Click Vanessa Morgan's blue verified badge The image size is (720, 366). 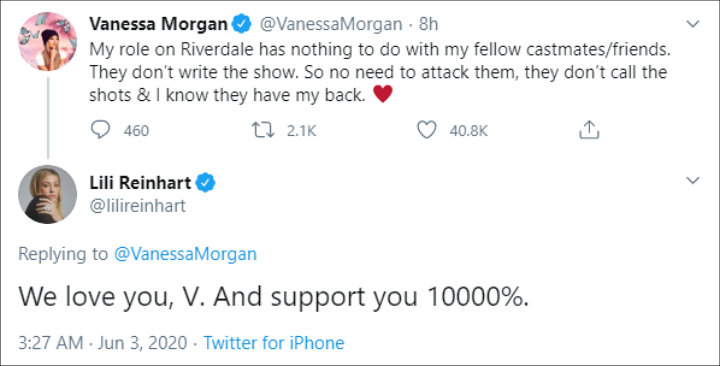[x=241, y=24]
